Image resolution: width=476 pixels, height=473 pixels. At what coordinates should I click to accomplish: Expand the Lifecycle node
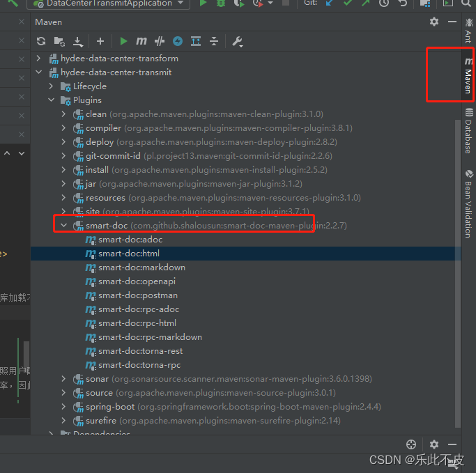pyautogui.click(x=52, y=86)
